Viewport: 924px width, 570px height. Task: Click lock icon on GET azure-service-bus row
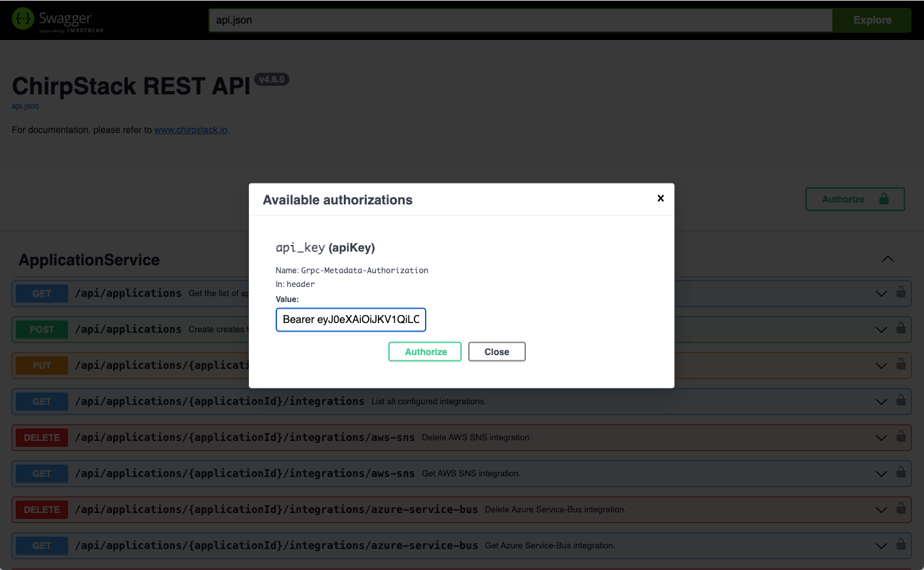click(901, 544)
